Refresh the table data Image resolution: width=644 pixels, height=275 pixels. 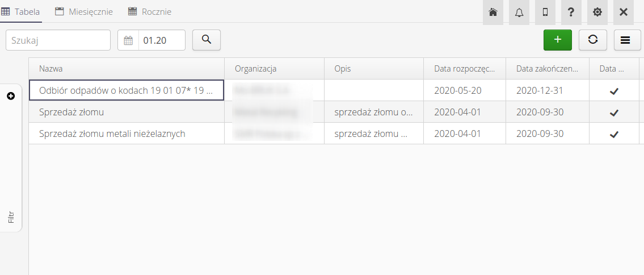[593, 40]
